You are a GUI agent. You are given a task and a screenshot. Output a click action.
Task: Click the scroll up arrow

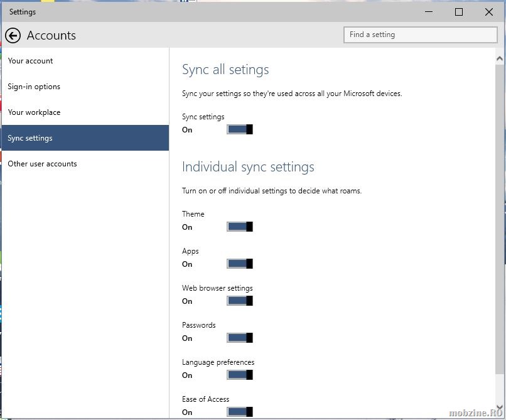(x=499, y=58)
